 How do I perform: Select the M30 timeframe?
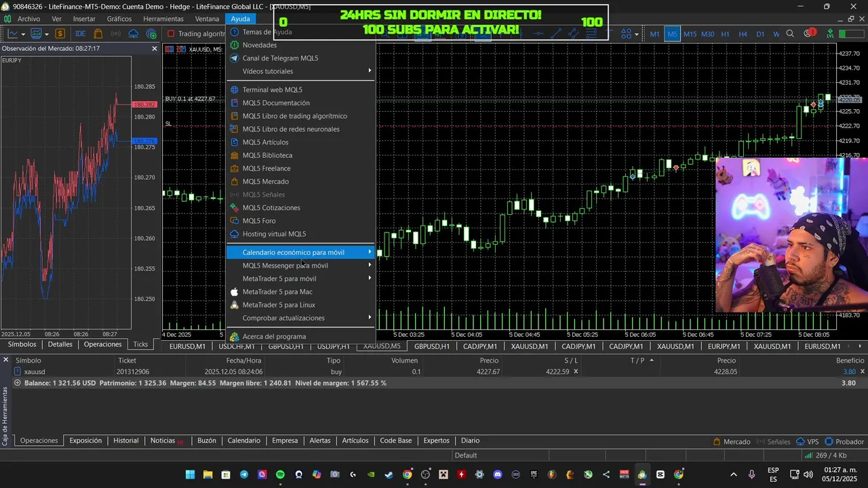tap(707, 34)
